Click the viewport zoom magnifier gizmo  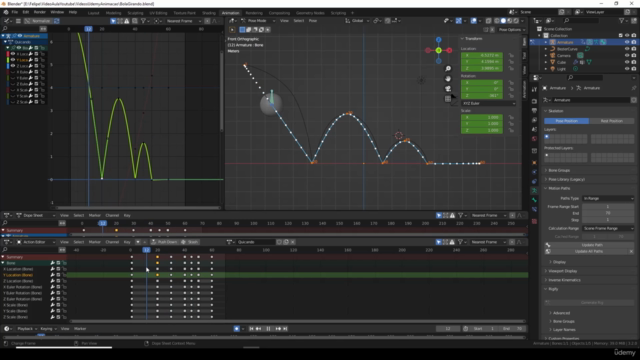click(448, 69)
